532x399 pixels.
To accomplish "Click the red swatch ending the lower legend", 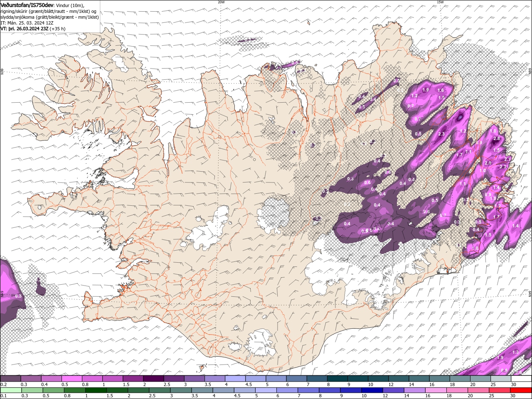I will point(521,390).
